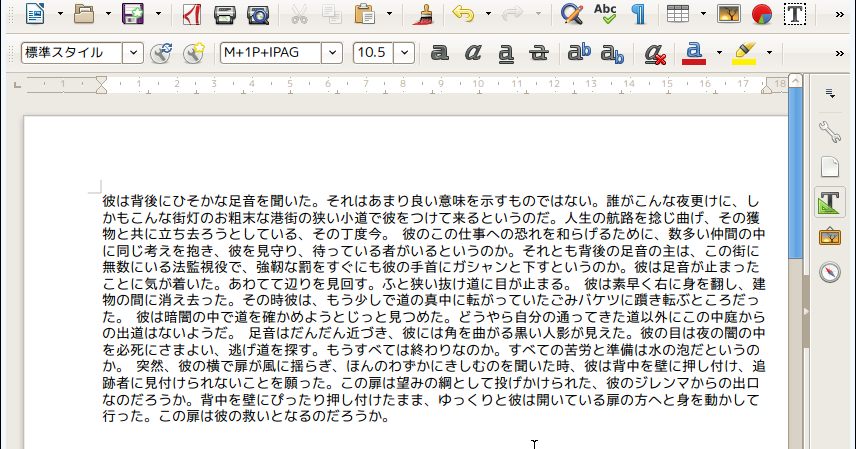The image size is (856, 449).
Task: Open the highlighting color palette dropdown
Action: coord(769,53)
